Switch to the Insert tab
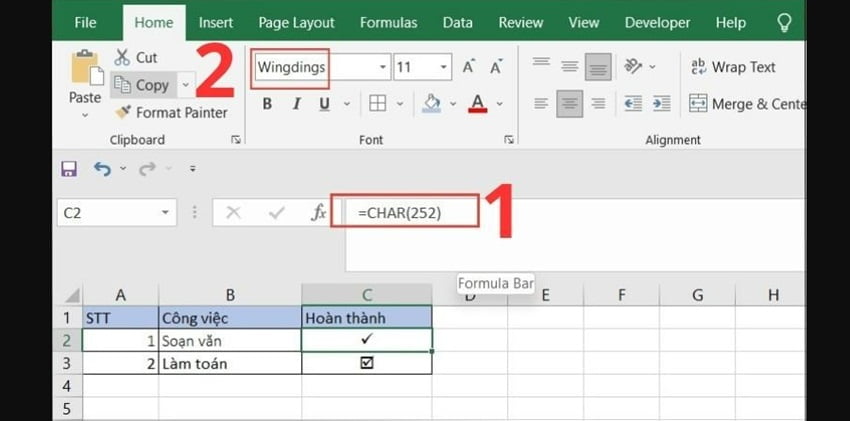Screen dimensions: 850x421 click(x=216, y=23)
